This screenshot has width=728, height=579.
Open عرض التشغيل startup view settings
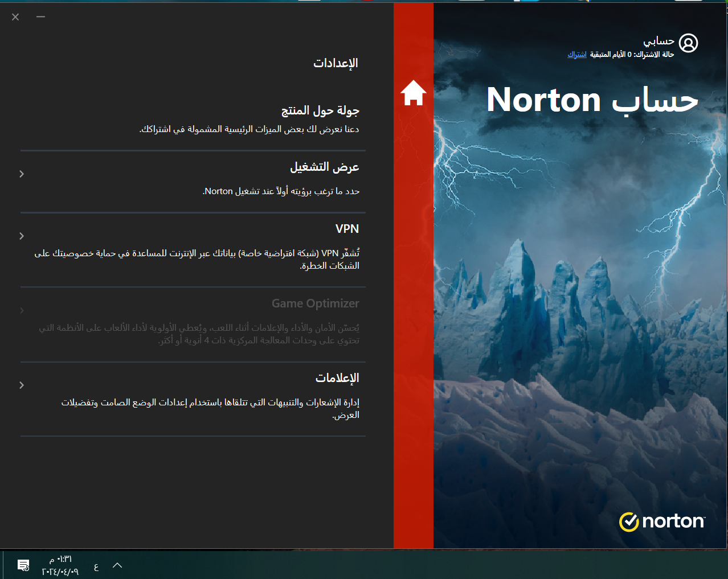tap(325, 167)
